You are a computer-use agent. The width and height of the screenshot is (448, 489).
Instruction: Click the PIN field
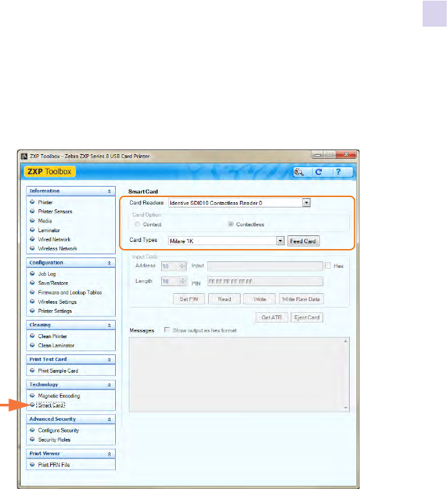[x=265, y=282]
